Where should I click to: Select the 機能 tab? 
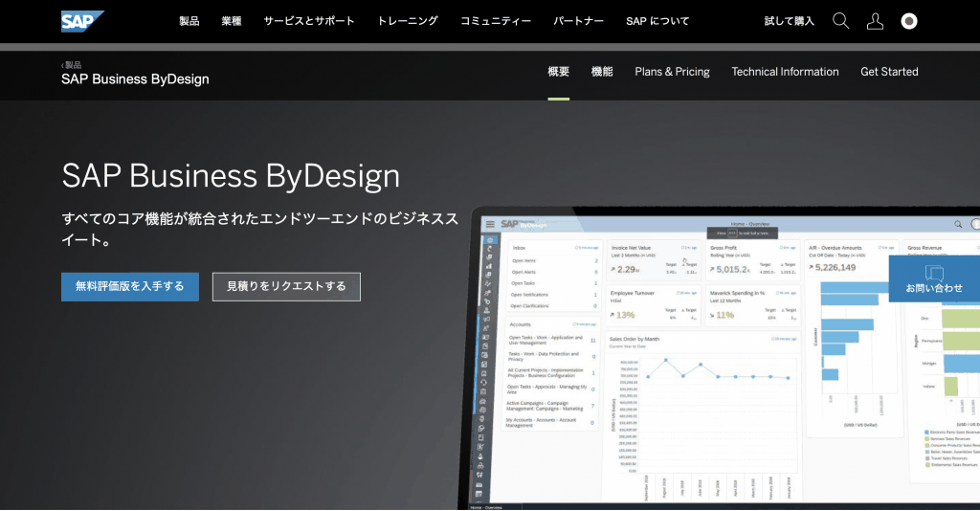pos(602,72)
